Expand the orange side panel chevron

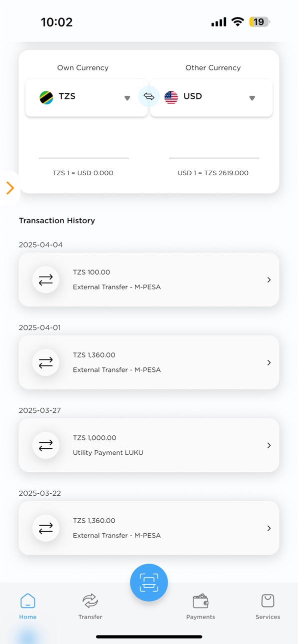(x=10, y=188)
